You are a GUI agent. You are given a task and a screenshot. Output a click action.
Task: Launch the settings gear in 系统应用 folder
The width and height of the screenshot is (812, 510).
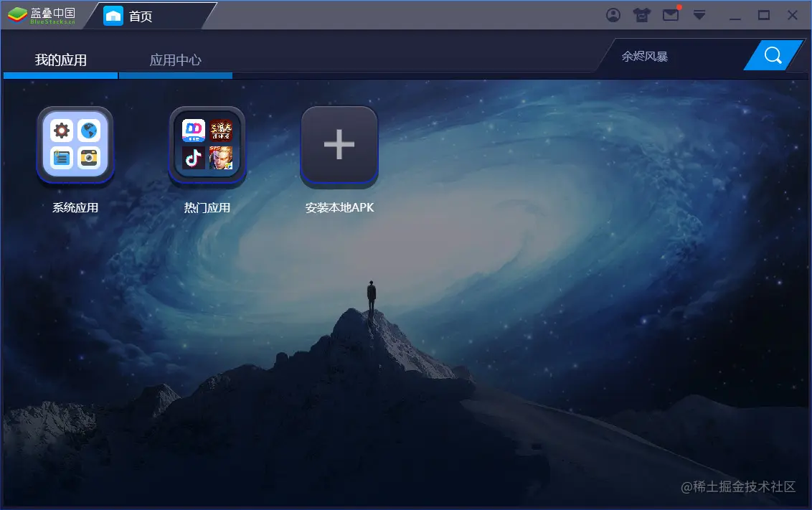coord(62,131)
